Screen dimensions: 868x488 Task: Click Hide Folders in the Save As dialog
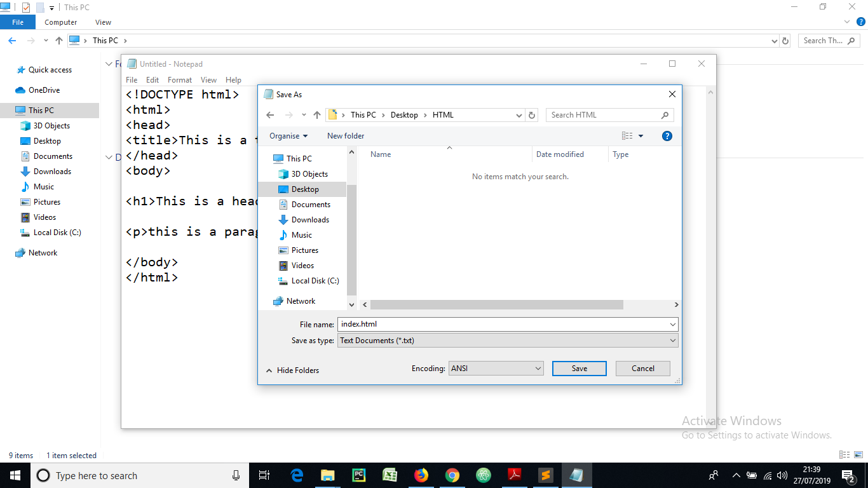(293, 370)
